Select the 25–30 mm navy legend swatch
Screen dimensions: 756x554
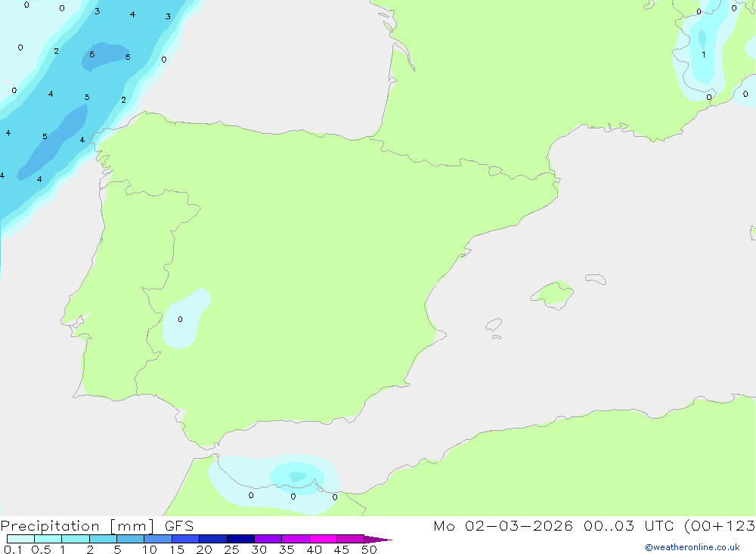pyautogui.click(x=240, y=539)
